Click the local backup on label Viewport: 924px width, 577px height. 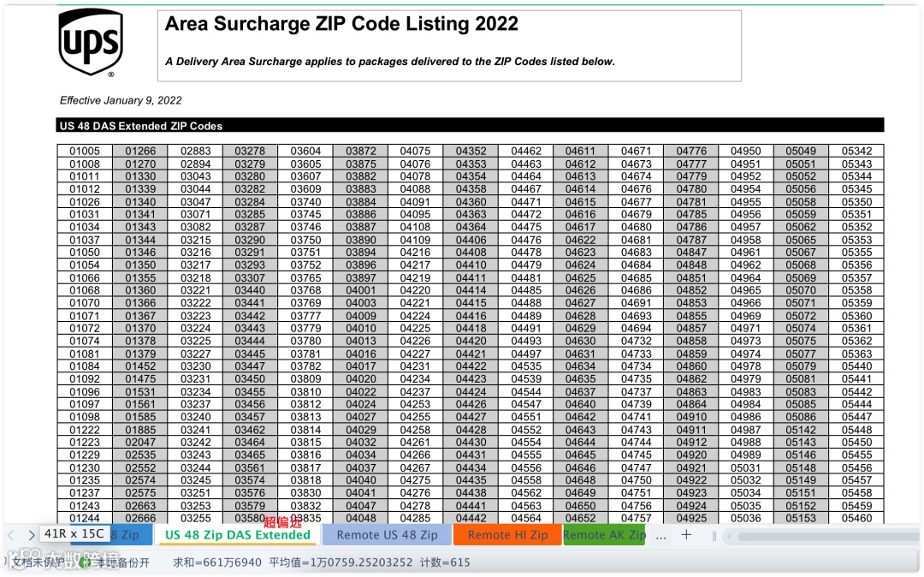coord(122,562)
